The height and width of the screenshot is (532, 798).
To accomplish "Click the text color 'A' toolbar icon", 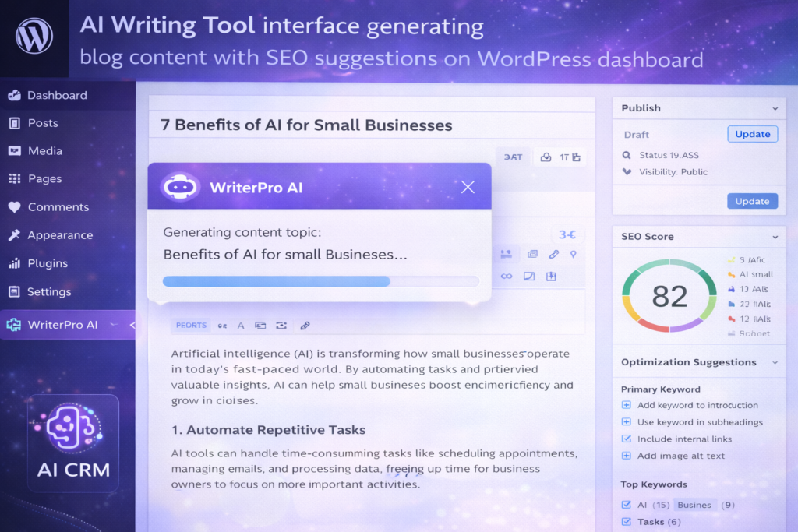I will click(241, 326).
